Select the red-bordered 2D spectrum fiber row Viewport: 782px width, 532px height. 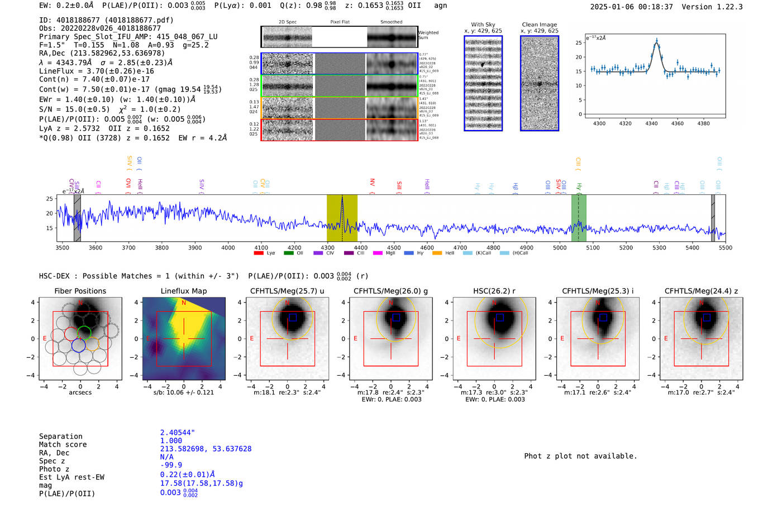coord(340,130)
